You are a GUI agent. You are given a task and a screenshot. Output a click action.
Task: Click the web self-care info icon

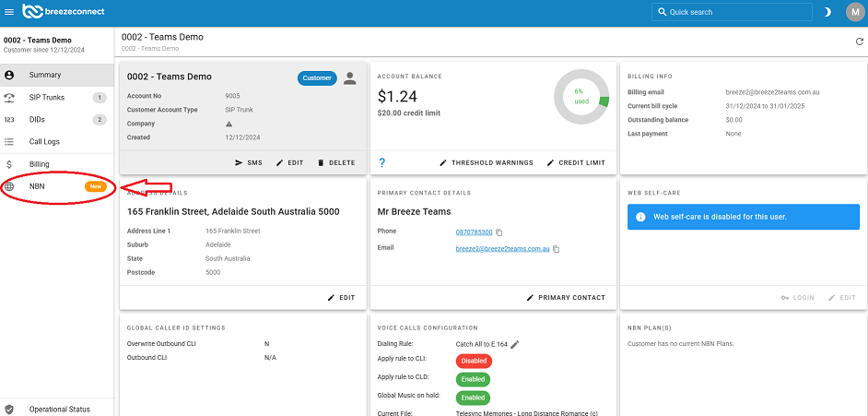coord(640,217)
